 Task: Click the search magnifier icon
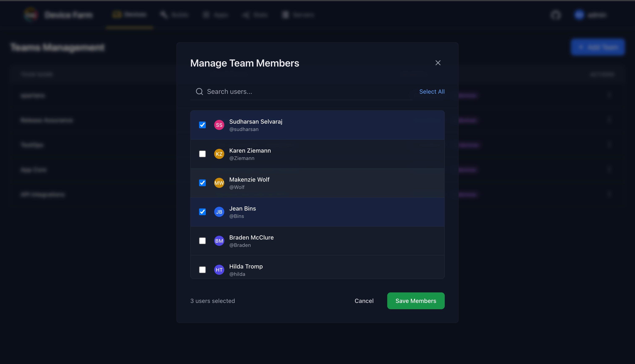coord(199,92)
